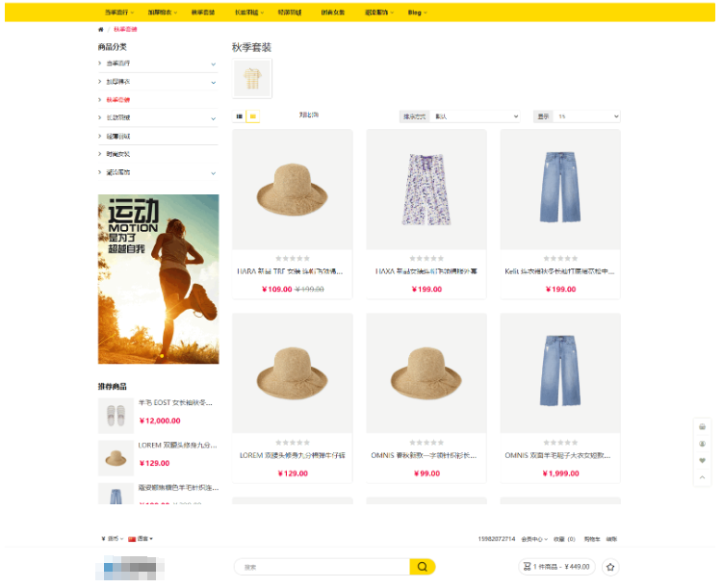
Task: Select 轻薄羽绒 in yellow navbar
Action: [x=290, y=13]
